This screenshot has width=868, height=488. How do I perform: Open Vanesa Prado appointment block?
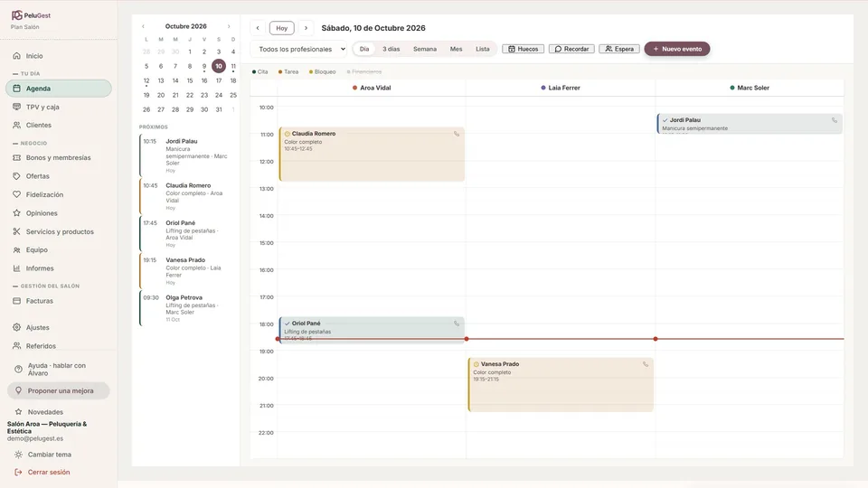561,385
